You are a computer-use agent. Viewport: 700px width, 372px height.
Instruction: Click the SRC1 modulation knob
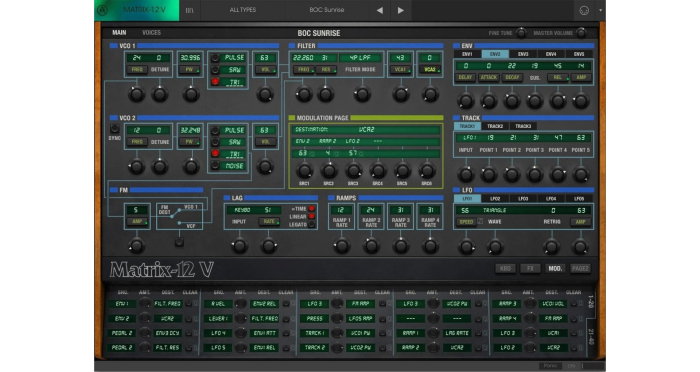304,171
